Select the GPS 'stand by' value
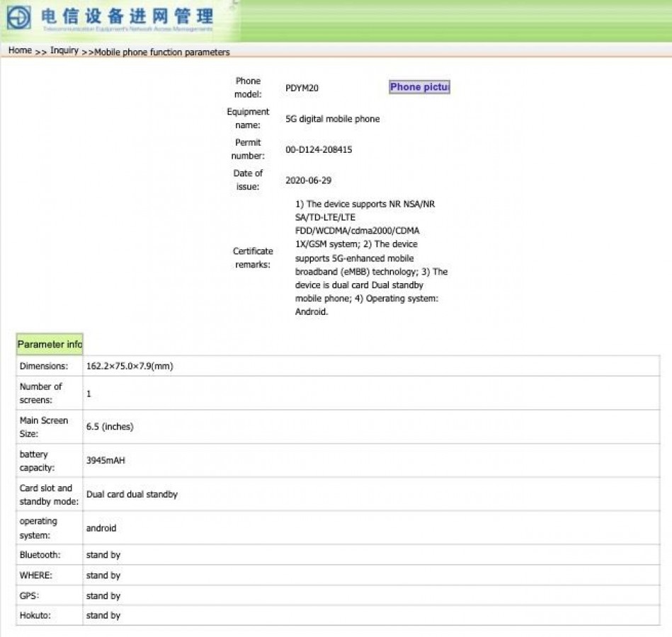The width and height of the screenshot is (672, 637). (x=103, y=596)
